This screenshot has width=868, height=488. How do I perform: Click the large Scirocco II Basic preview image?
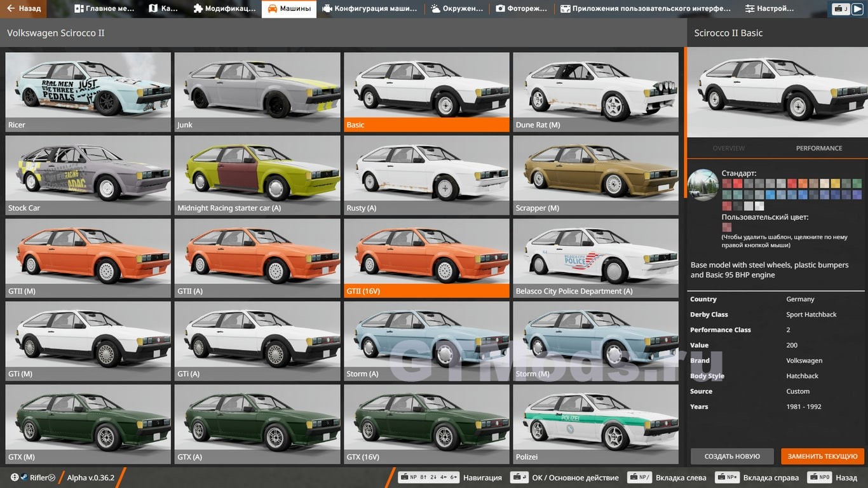(777, 91)
